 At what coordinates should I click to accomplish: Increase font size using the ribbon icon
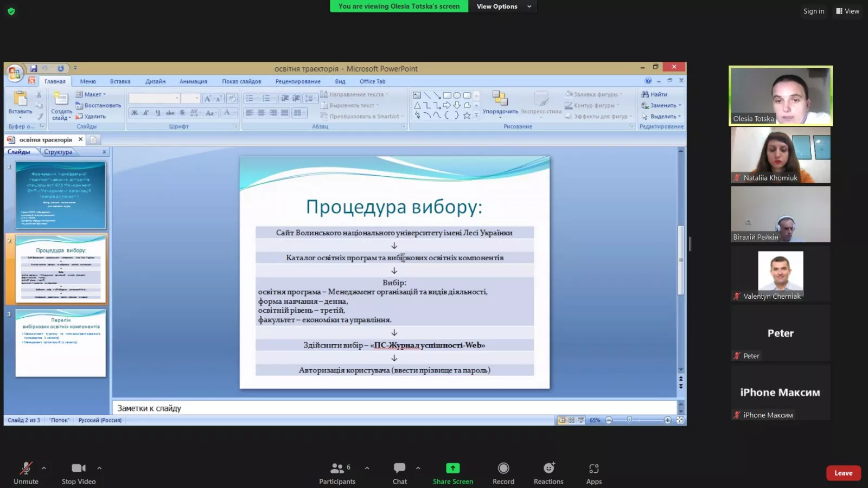pos(208,98)
